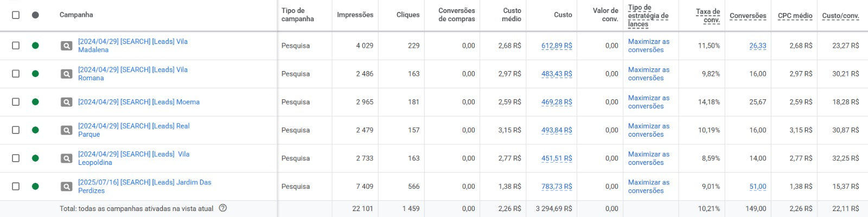Select the Vila Madalena campaign checkbox

(16, 46)
